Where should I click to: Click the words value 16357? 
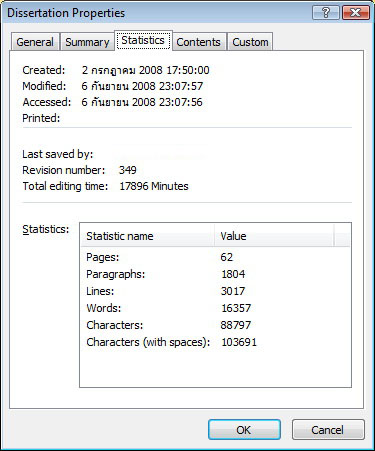point(236,308)
